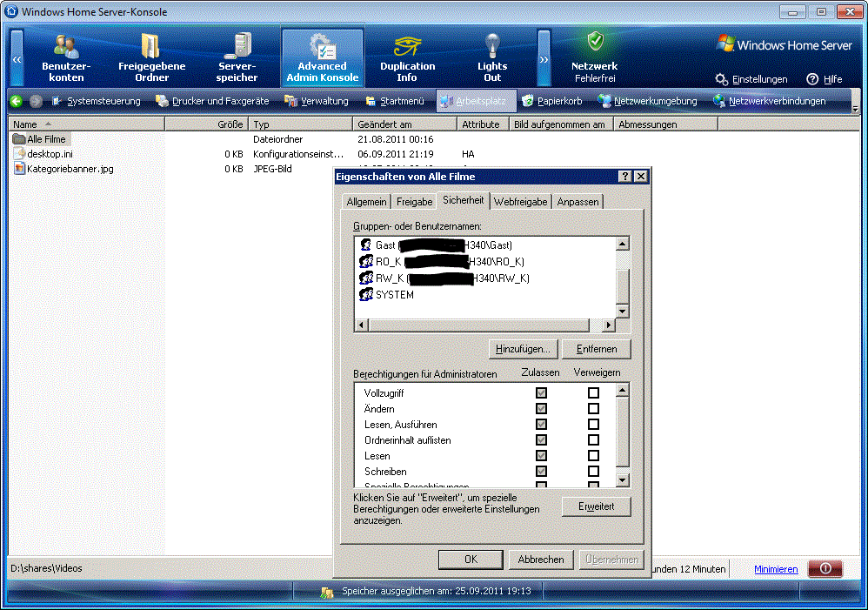Screen dimensions: 868x610
Task: Open Freigegebene Ordner section
Action: [x=151, y=58]
